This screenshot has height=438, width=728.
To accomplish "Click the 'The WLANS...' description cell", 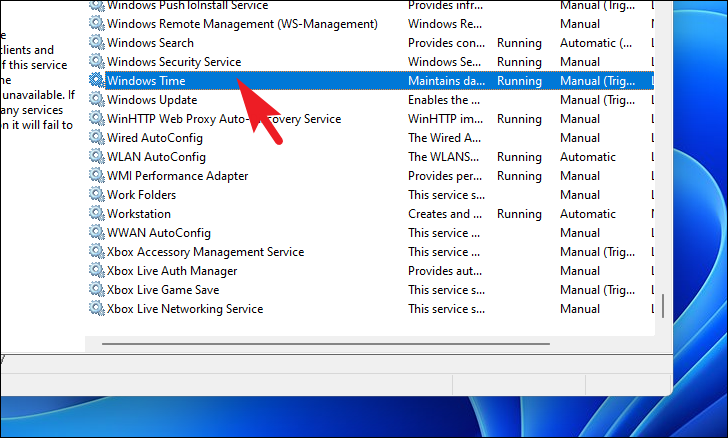I will (443, 157).
